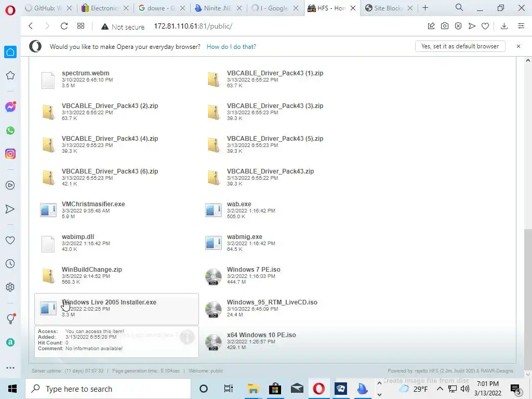Open File Explorer from taskbar
This screenshot has width=532, height=399.
click(x=253, y=389)
